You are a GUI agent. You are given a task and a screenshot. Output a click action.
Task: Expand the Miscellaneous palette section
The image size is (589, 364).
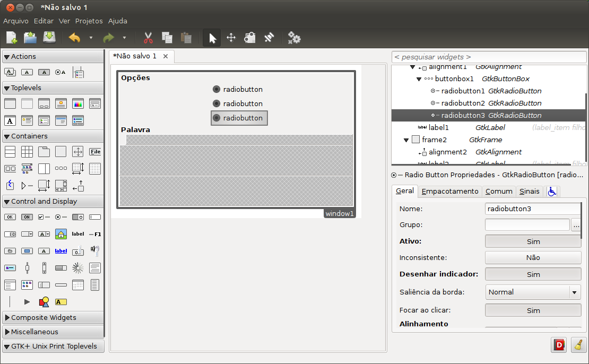pyautogui.click(x=53, y=332)
